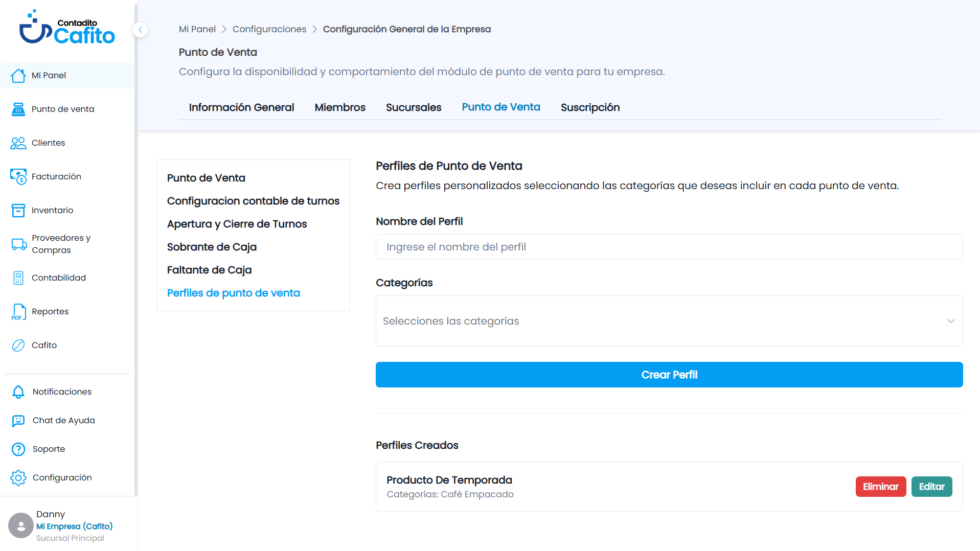
Task: Expand the Categorías dropdown
Action: point(669,321)
